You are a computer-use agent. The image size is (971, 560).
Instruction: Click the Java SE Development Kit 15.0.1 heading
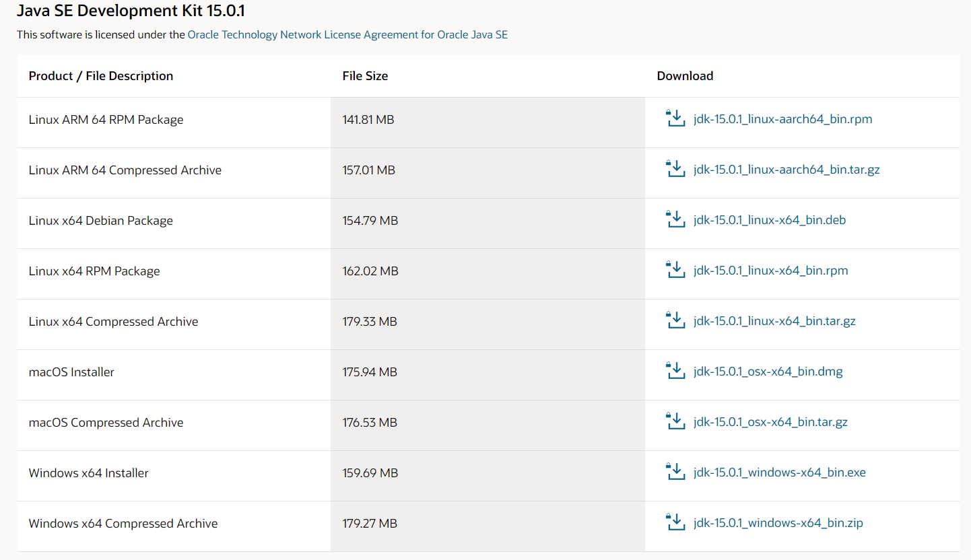(131, 11)
